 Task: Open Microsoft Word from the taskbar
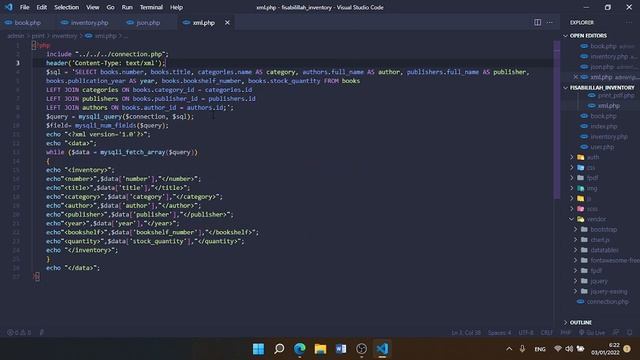(x=341, y=349)
